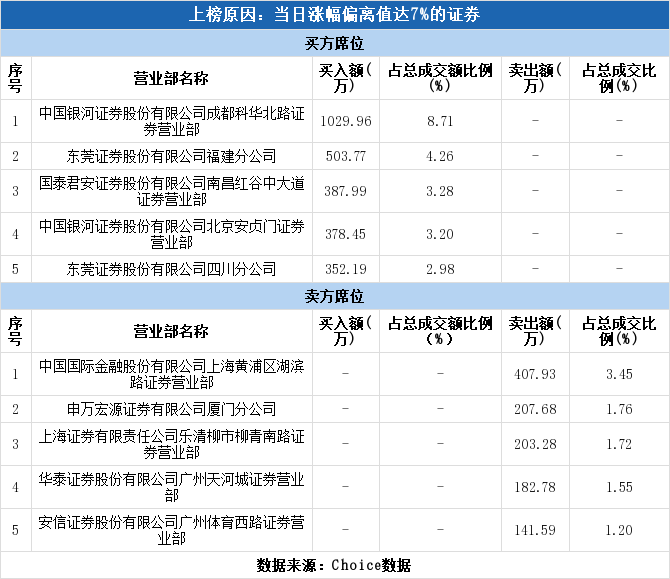Select sell percentage value 1.20
Image resolution: width=670 pixels, height=579 pixels.
620,530
